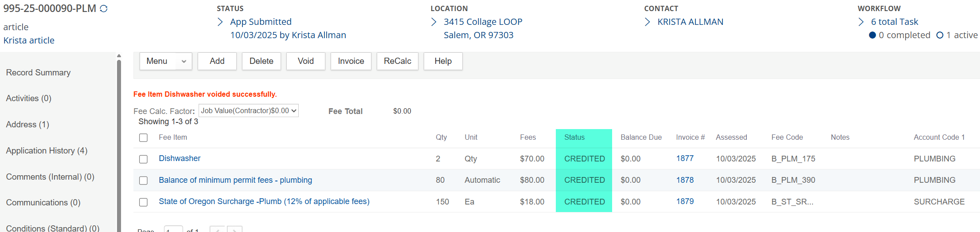Go to Application History in sidebar

coord(47,151)
